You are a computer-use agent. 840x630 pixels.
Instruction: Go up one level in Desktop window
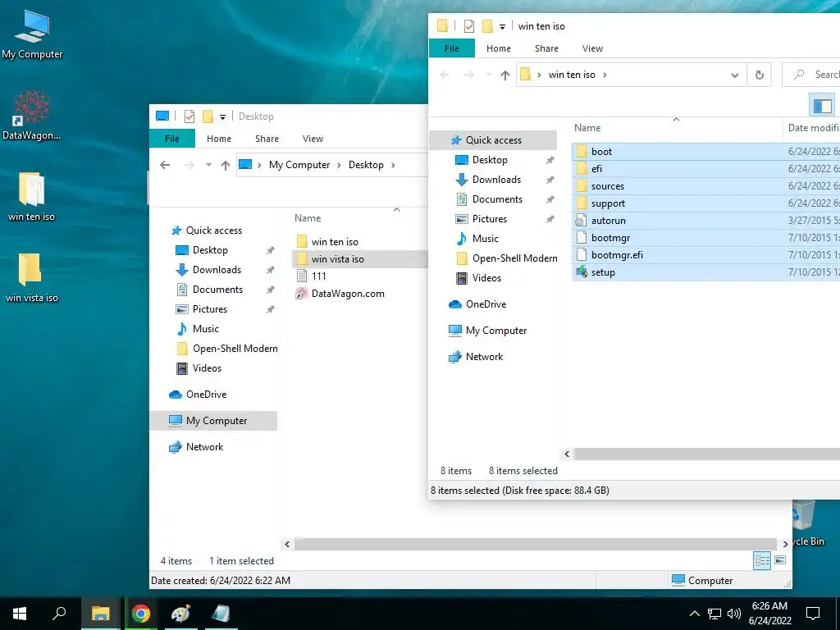(226, 165)
